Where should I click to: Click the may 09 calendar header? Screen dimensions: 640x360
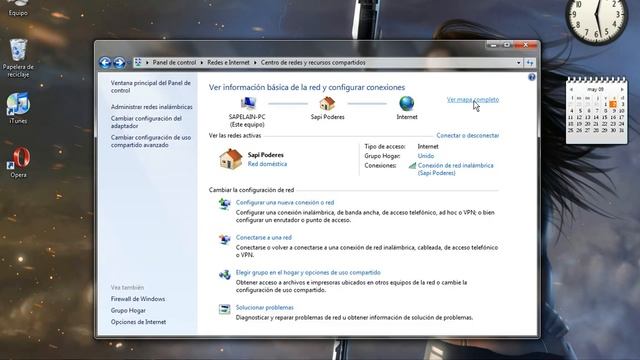click(595, 89)
